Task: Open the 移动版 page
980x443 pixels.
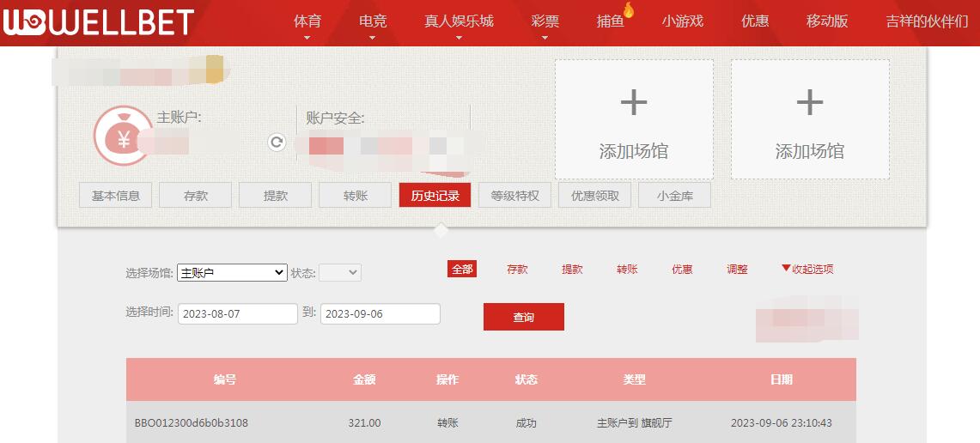Action: point(827,21)
